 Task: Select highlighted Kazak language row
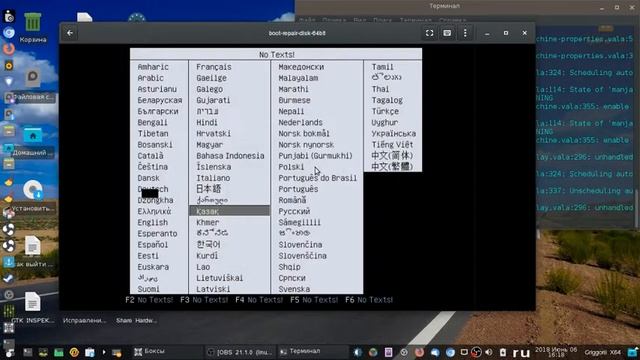tap(229, 211)
